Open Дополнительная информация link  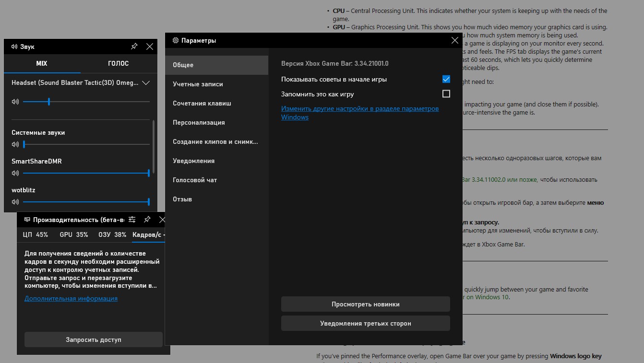(x=71, y=298)
